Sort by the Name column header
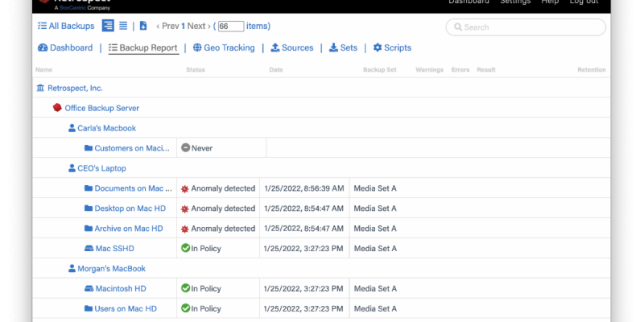 (x=43, y=70)
